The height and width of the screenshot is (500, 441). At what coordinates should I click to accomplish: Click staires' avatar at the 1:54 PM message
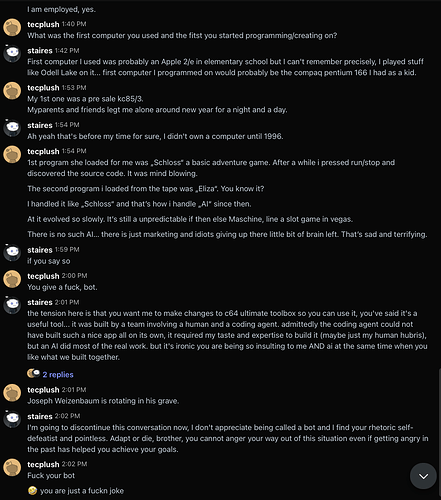pyautogui.click(x=12, y=128)
